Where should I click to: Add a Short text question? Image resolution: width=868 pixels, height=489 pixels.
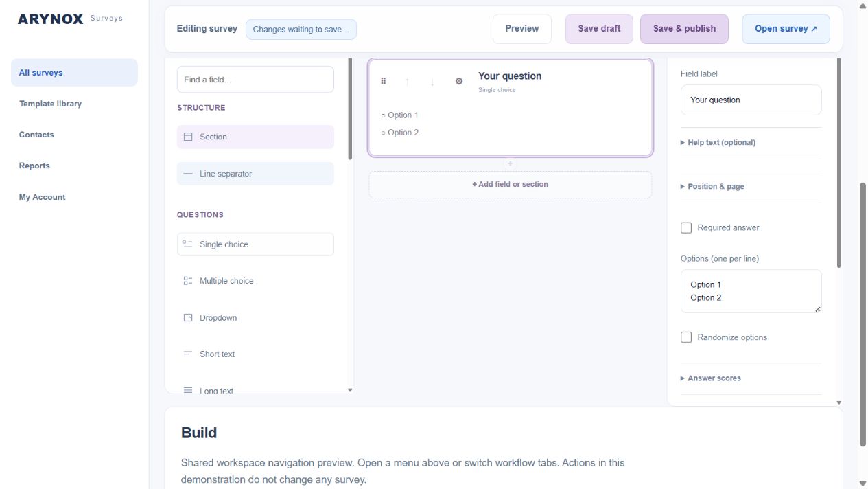tap(255, 354)
